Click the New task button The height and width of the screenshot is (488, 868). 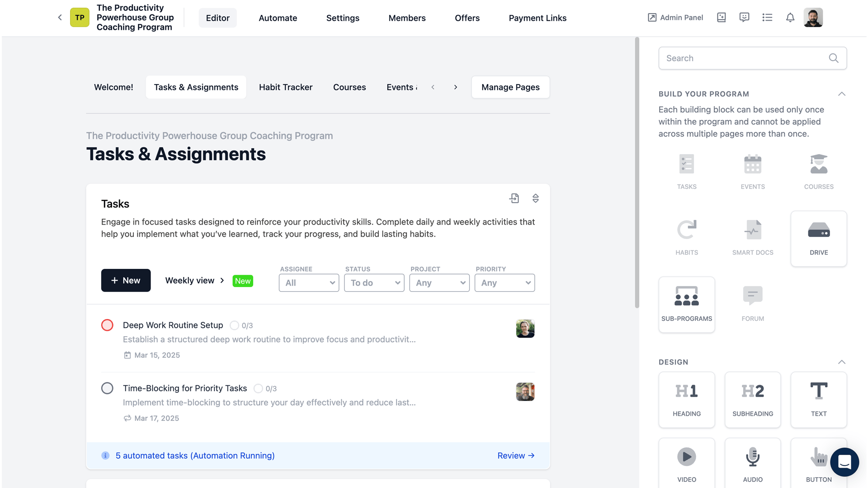(126, 281)
